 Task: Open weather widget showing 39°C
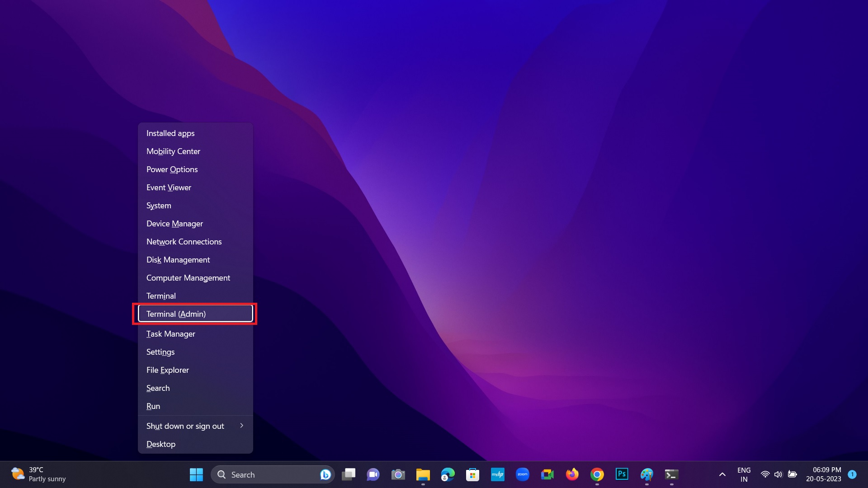[x=38, y=474]
